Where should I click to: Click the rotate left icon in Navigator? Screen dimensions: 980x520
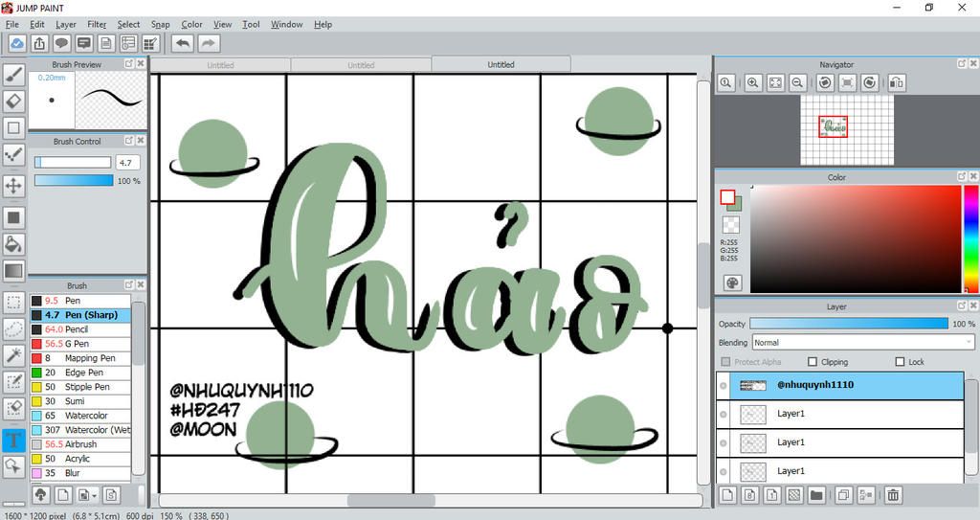tap(825, 82)
